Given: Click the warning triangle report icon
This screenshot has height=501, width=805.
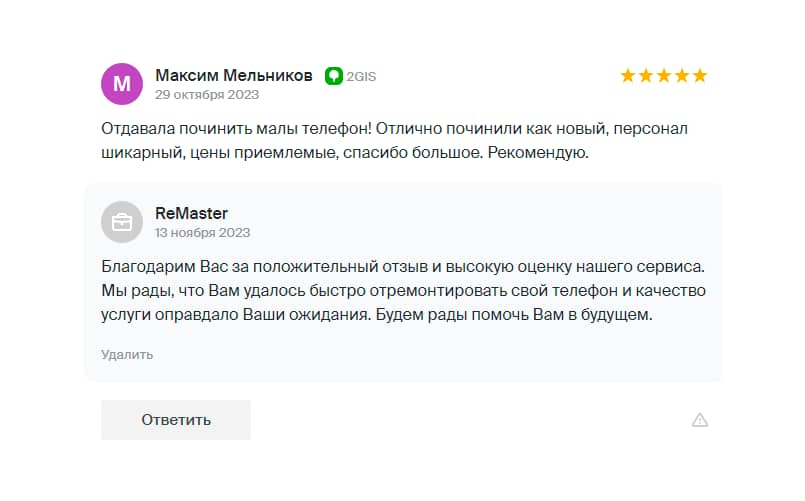Looking at the screenshot, I should 700,420.
